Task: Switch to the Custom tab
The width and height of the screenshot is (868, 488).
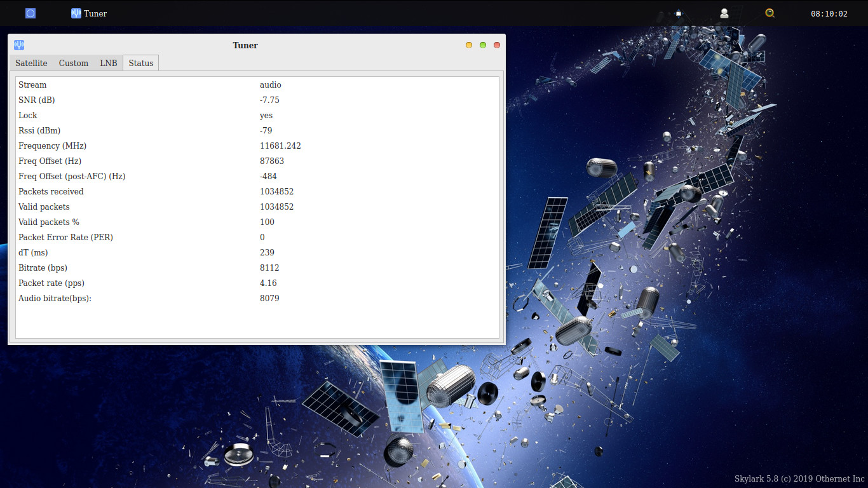Action: click(x=74, y=63)
